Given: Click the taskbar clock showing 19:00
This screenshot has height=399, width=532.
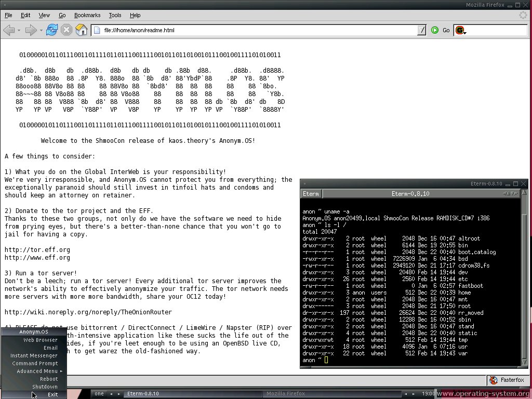Looking at the screenshot, I should (428, 394).
